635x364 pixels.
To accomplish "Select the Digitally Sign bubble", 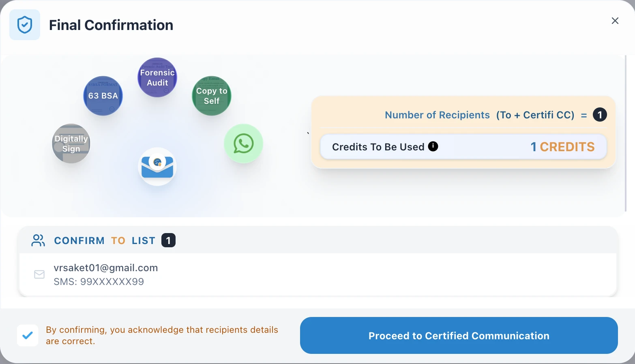I will [71, 143].
